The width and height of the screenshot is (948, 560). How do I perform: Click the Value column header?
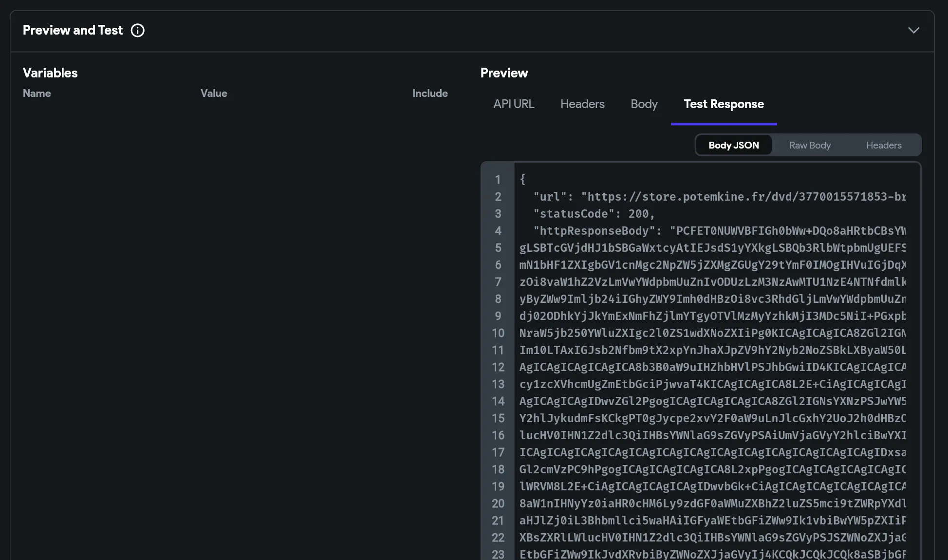coord(214,93)
